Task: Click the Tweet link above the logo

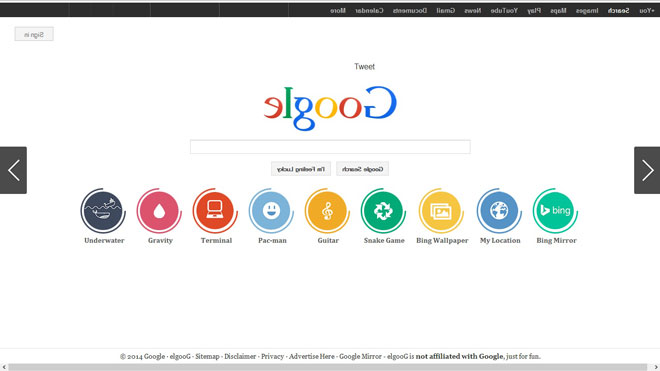Action: click(x=365, y=67)
